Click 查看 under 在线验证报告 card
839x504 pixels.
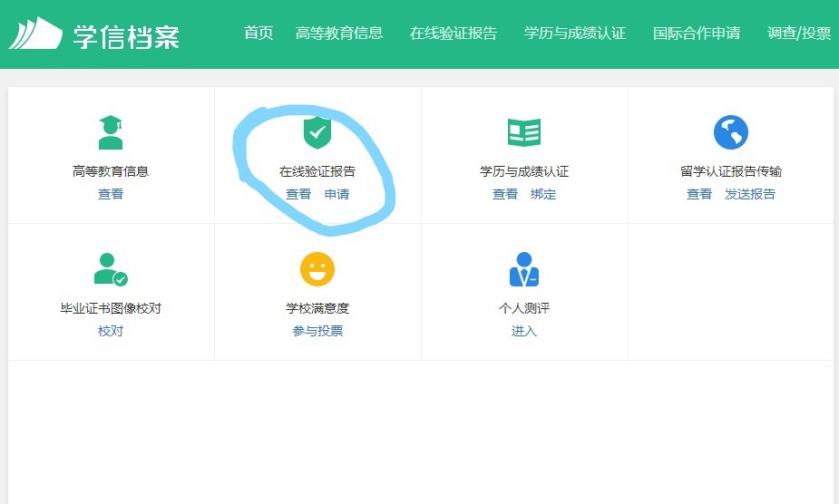pyautogui.click(x=298, y=194)
